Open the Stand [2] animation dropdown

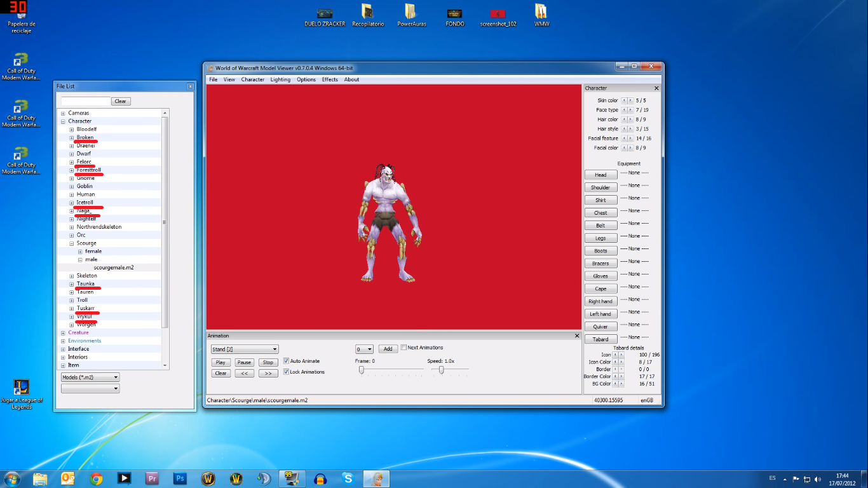coord(245,349)
